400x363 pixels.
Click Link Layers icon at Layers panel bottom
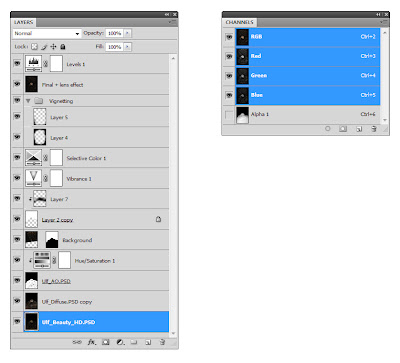(77, 342)
